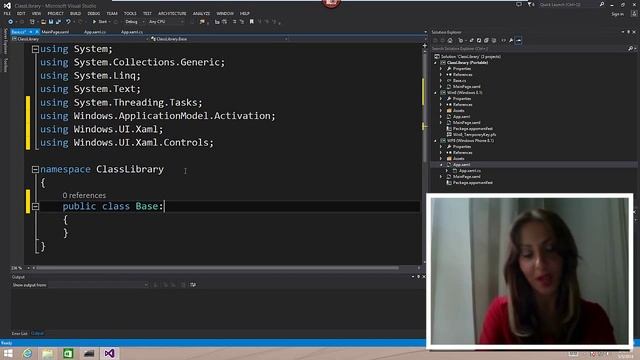640x360 pixels.
Task: Collapse the ClassLibrary (Portable) project node
Action: [436, 63]
